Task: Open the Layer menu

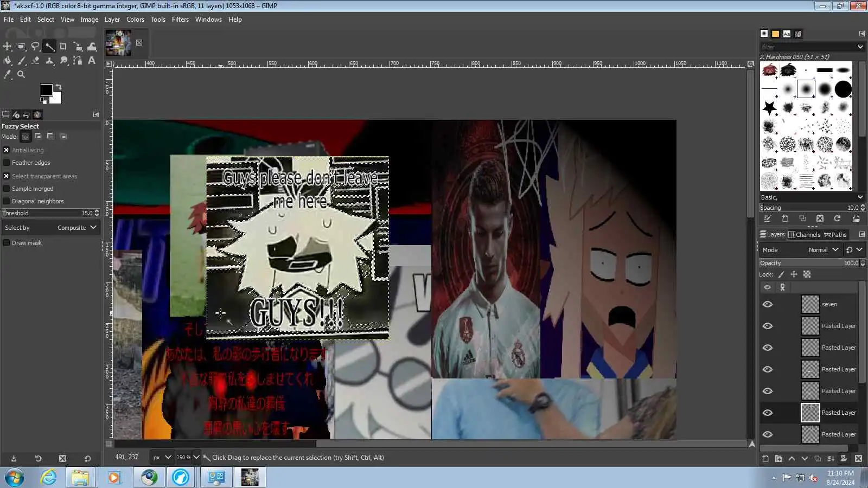Action: tap(112, 20)
